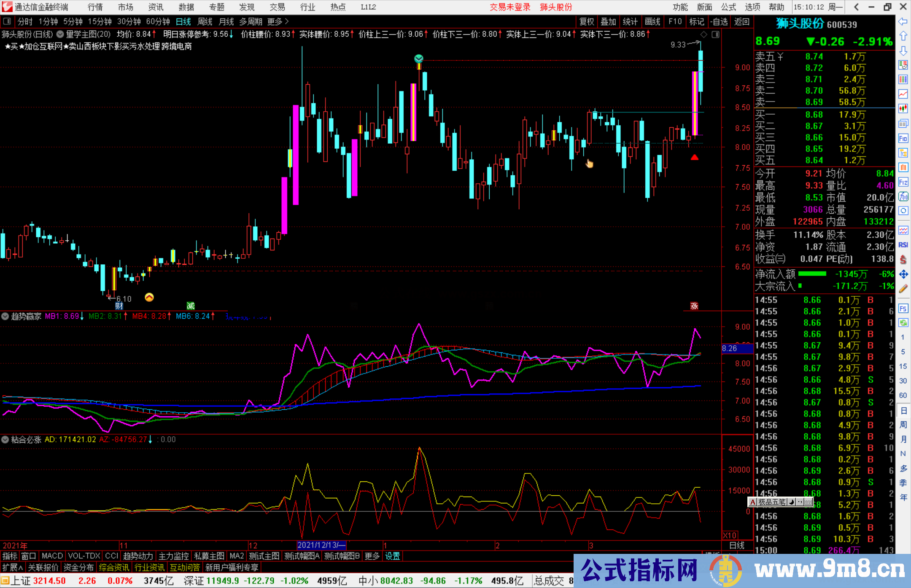Click the F10 icon in right sidebar
Screen dimensions: 911x588
tap(903, 138)
